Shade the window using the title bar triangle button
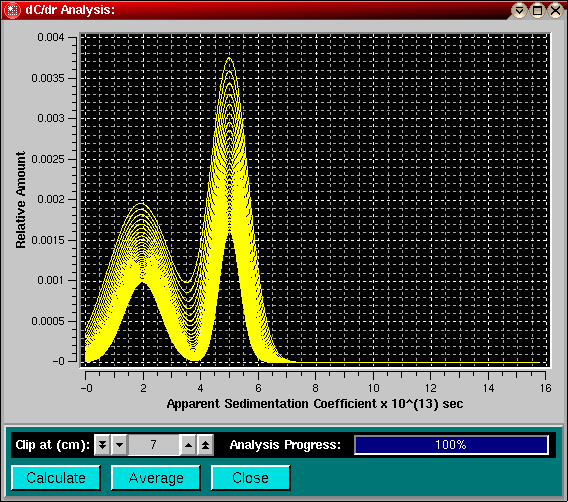Screen dimensions: 568x502 (519, 11)
